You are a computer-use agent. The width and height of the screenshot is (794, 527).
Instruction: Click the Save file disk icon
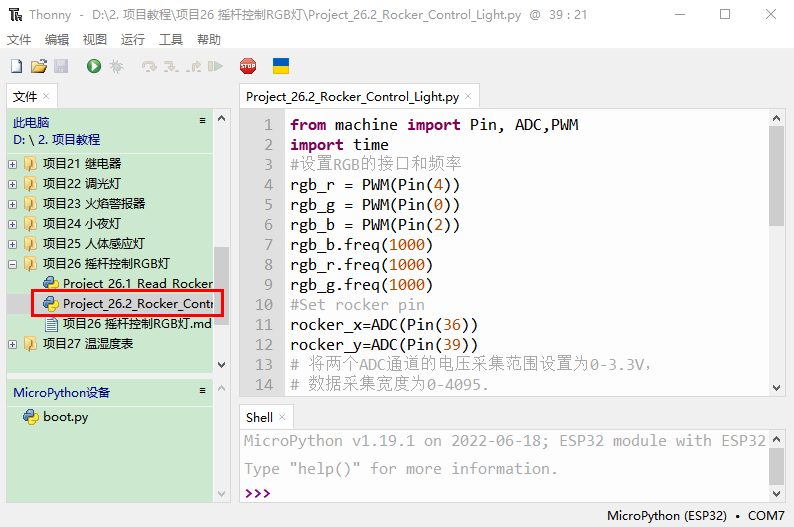[61, 66]
